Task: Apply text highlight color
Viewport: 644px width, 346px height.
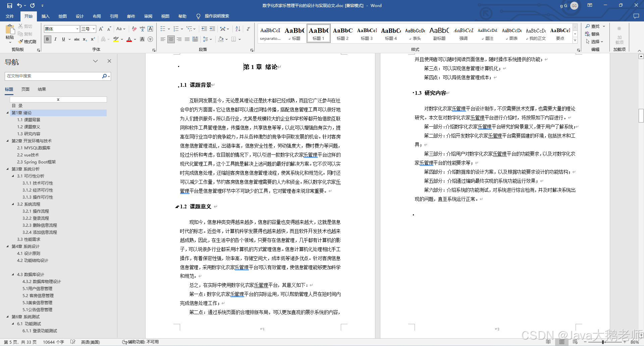Action: click(115, 39)
